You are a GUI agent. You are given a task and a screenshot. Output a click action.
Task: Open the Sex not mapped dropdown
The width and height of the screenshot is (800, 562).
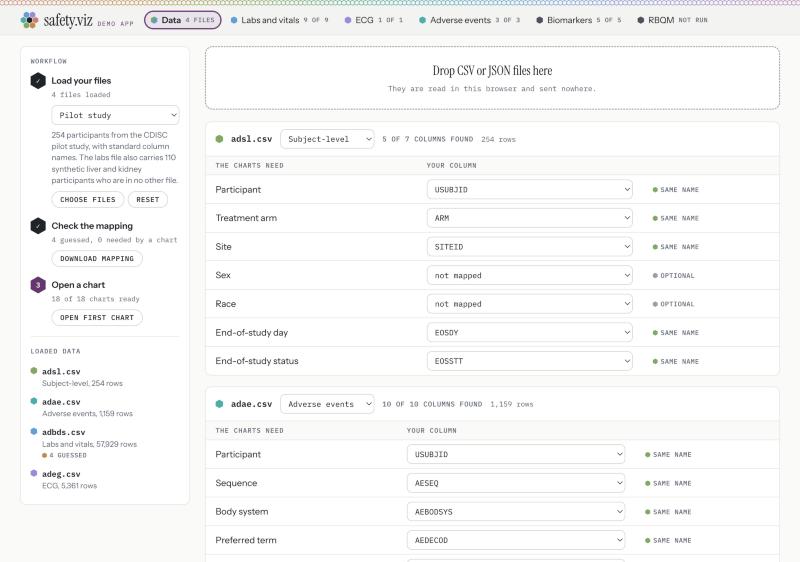tap(530, 275)
